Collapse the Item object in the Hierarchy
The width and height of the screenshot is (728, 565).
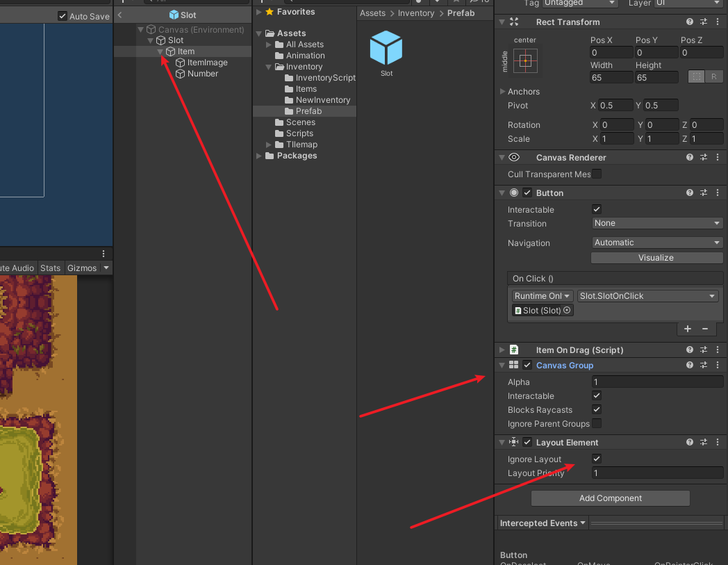(x=158, y=51)
